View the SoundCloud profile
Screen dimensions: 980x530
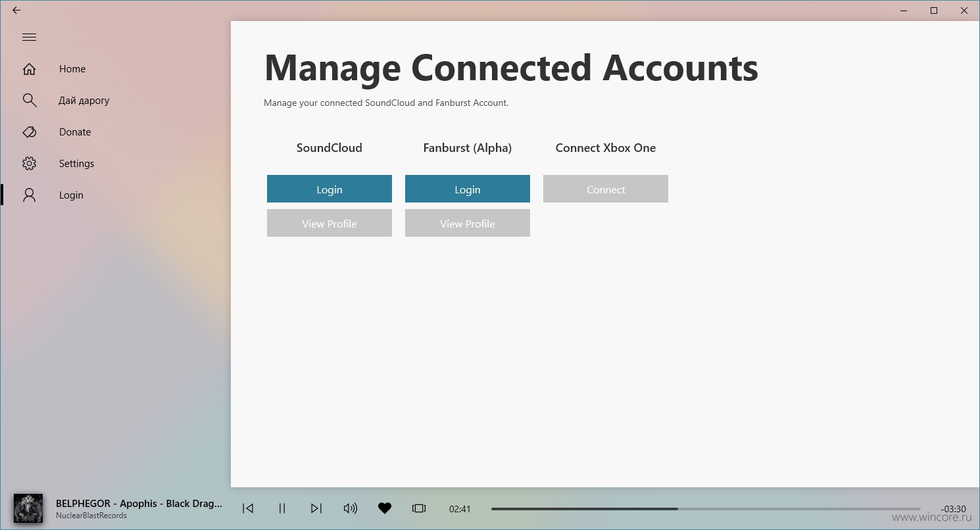pos(330,223)
